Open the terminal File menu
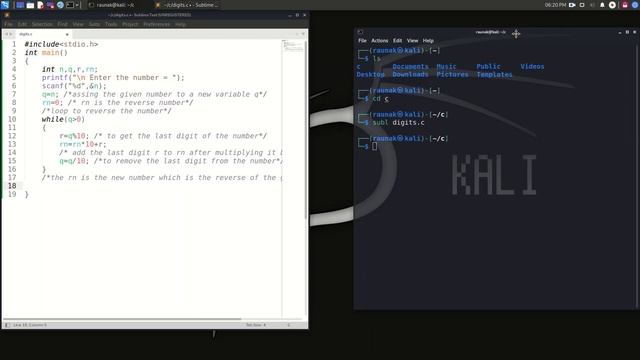 (x=362, y=41)
